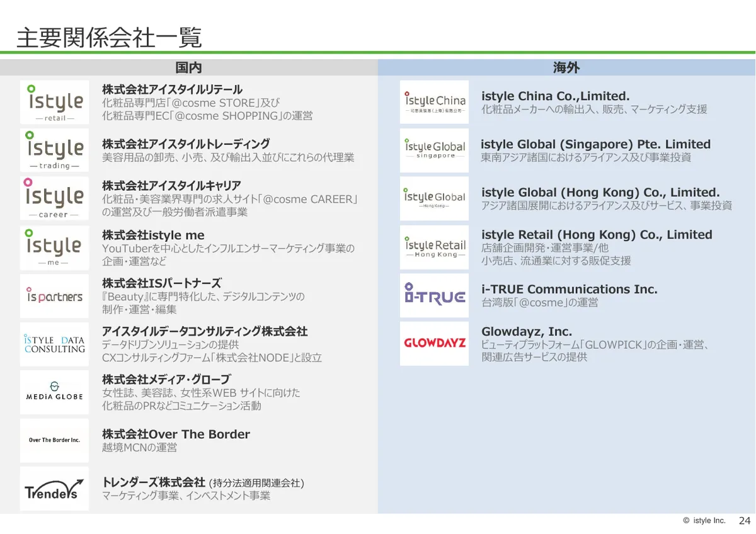Click 「@cosme SHOPPING」の運営 line
This screenshot has height=534, width=756.
point(207,116)
